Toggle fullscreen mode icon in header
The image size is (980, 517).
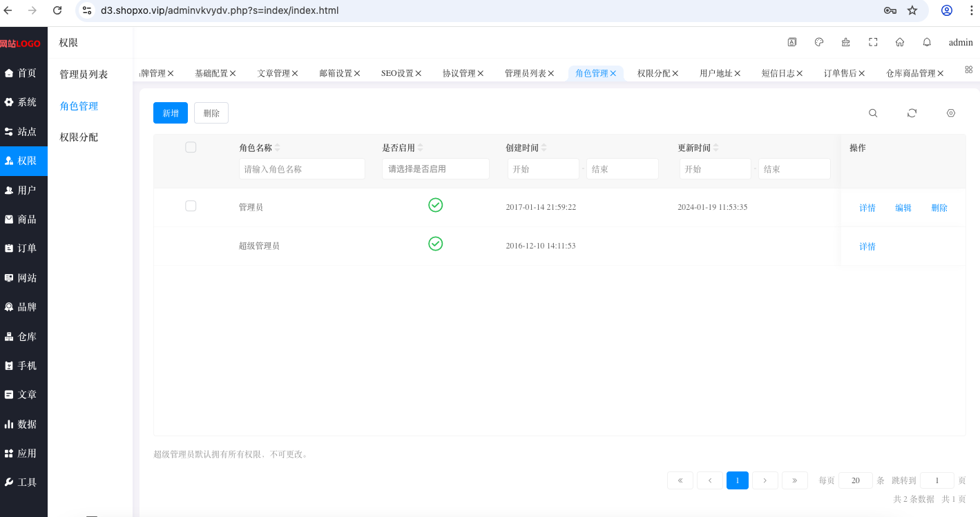873,42
